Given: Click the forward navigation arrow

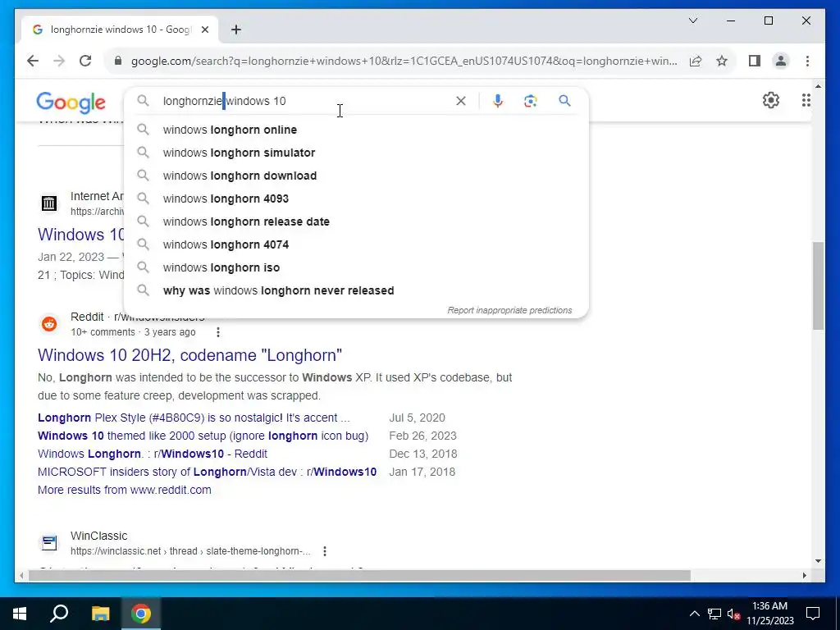Looking at the screenshot, I should [x=59, y=61].
